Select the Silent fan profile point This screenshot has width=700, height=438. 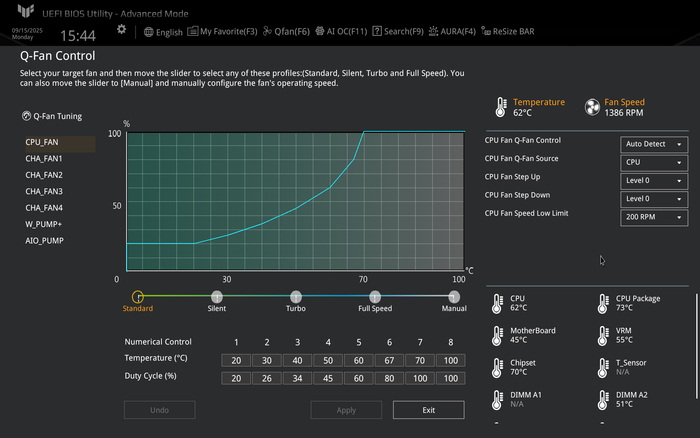217,297
